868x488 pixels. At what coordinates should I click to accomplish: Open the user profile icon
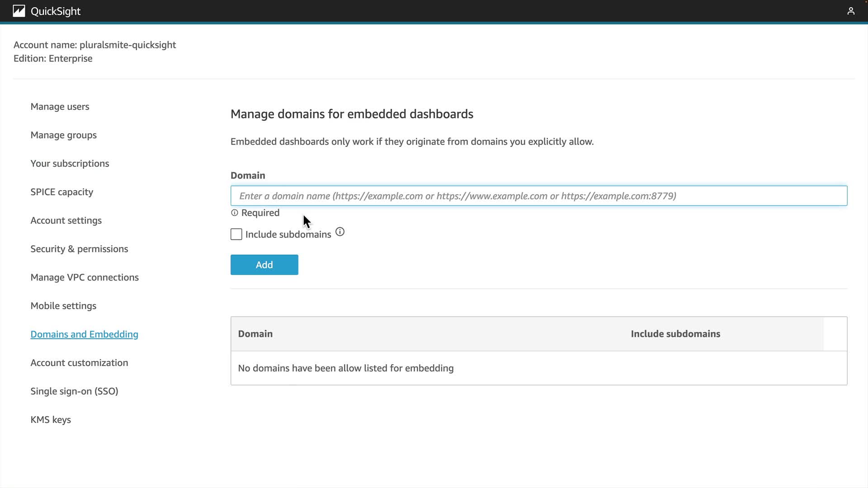coord(850,11)
